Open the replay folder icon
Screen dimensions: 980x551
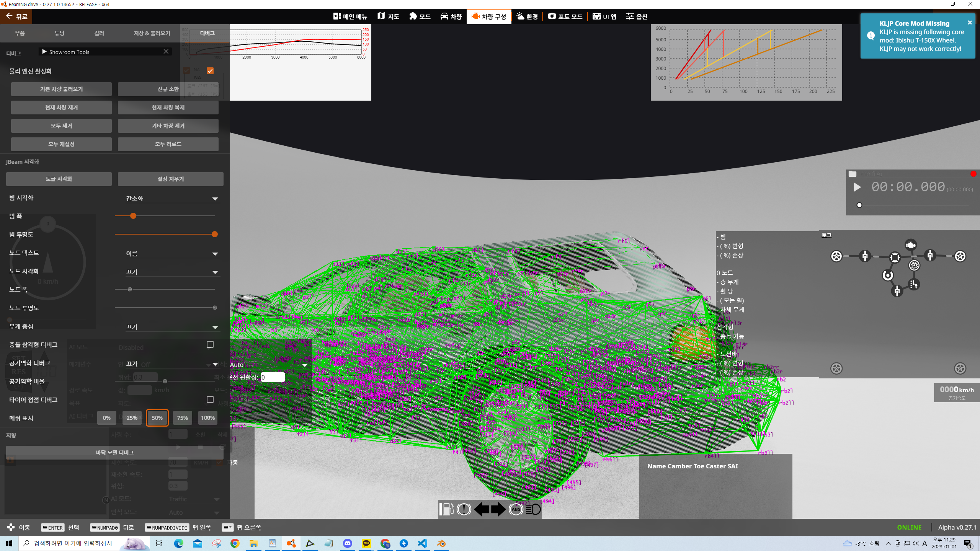pos(853,174)
